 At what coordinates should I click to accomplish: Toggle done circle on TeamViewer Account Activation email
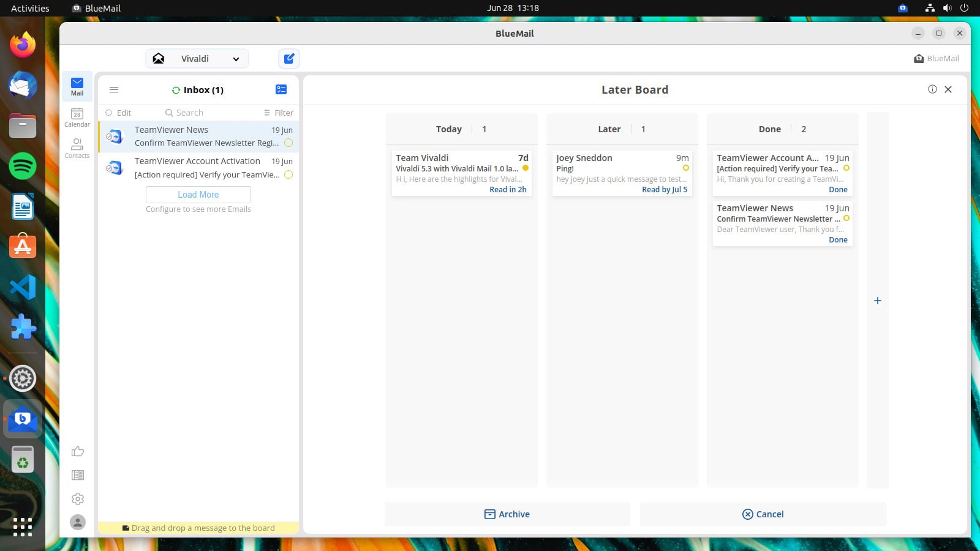click(288, 174)
